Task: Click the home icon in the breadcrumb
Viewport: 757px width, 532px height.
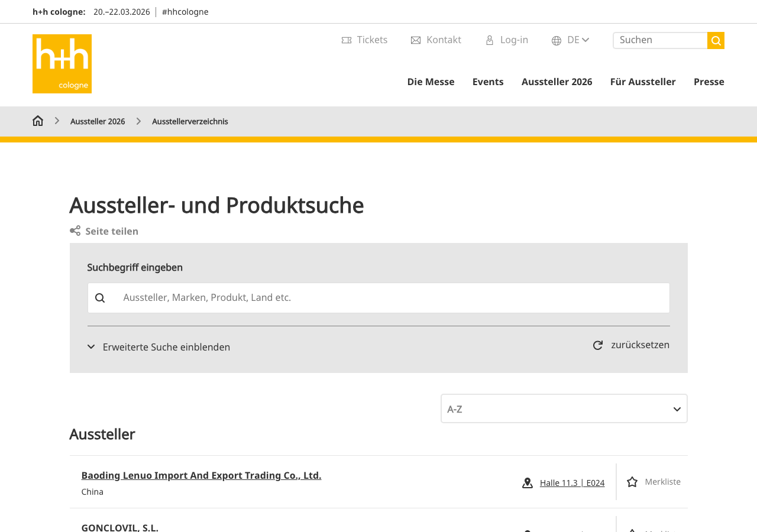Action: click(x=38, y=120)
